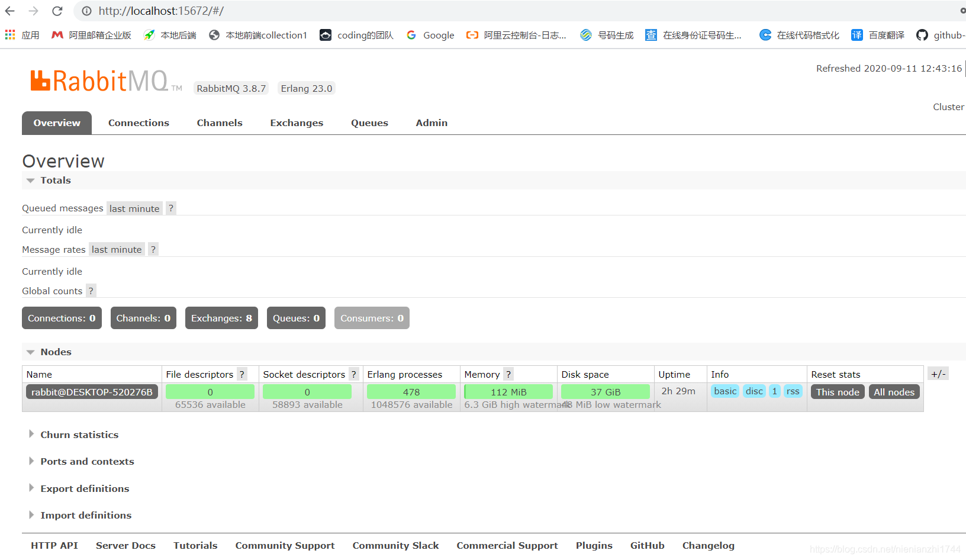966x560 pixels.
Task: Open help for Memory column
Action: [x=508, y=374]
